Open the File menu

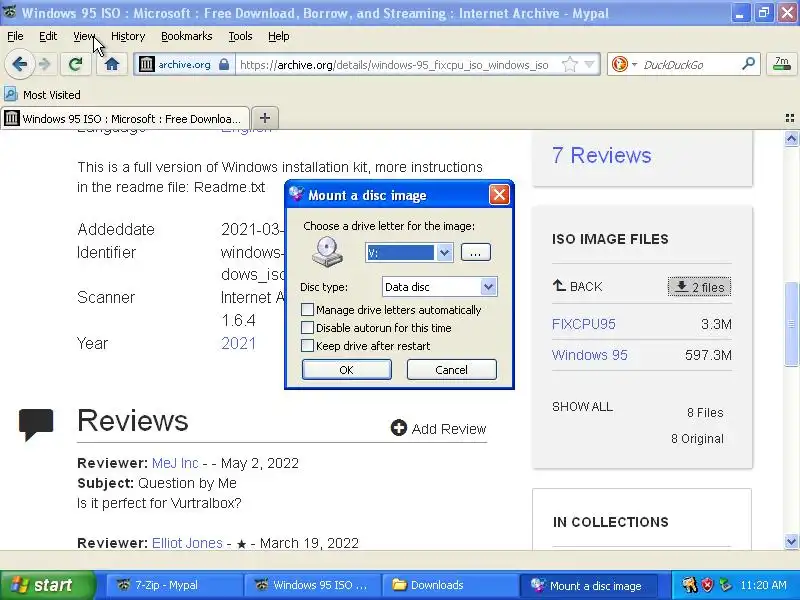pyautogui.click(x=15, y=36)
